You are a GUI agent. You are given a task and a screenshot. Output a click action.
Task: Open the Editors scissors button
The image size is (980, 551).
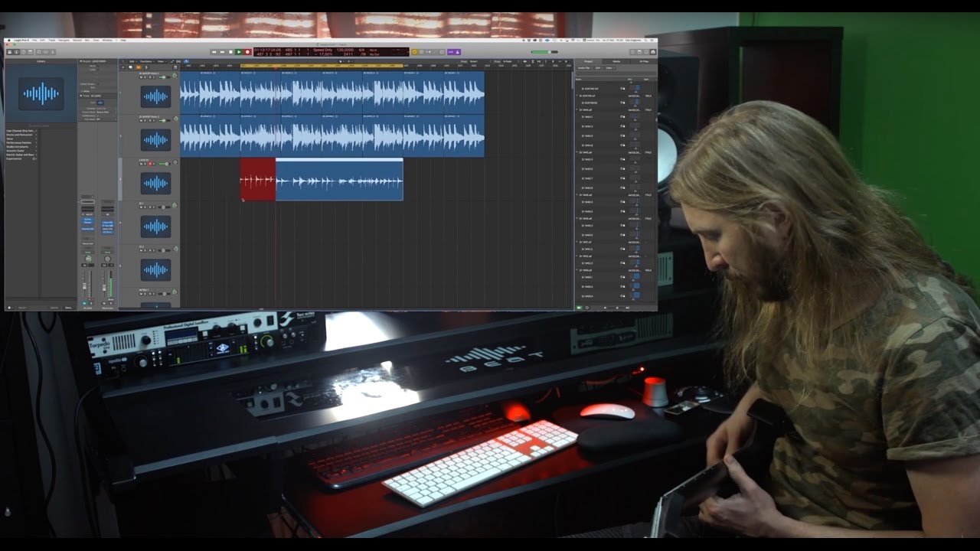53,52
